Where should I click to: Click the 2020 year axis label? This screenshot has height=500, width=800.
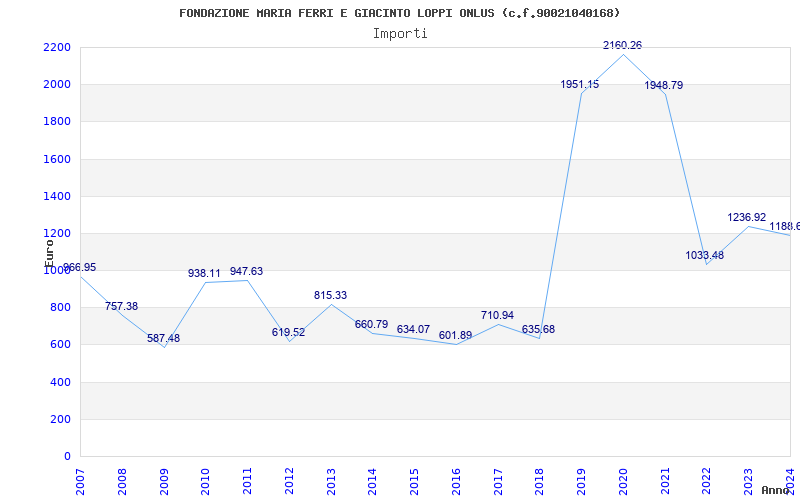point(623,481)
